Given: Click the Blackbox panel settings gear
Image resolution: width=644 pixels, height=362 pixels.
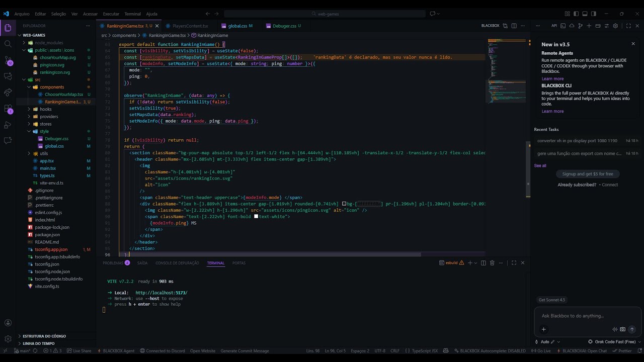Looking at the screenshot, I should 615,26.
